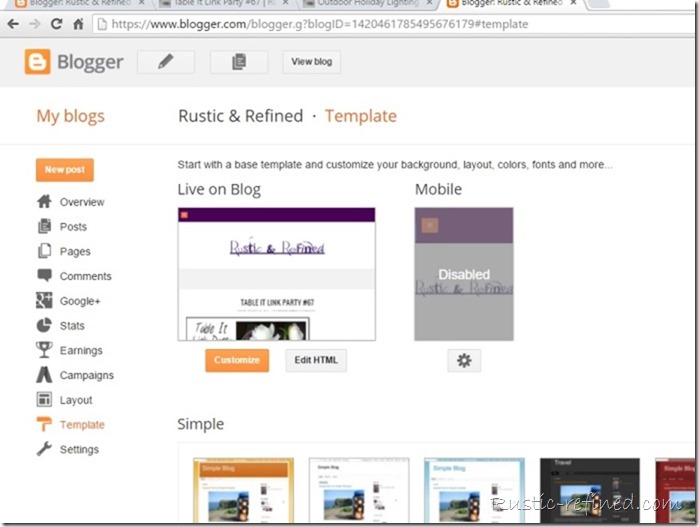Switch to the first Blogger Rustic & Refined tab
This screenshot has height=527, width=699.
click(80, 3)
